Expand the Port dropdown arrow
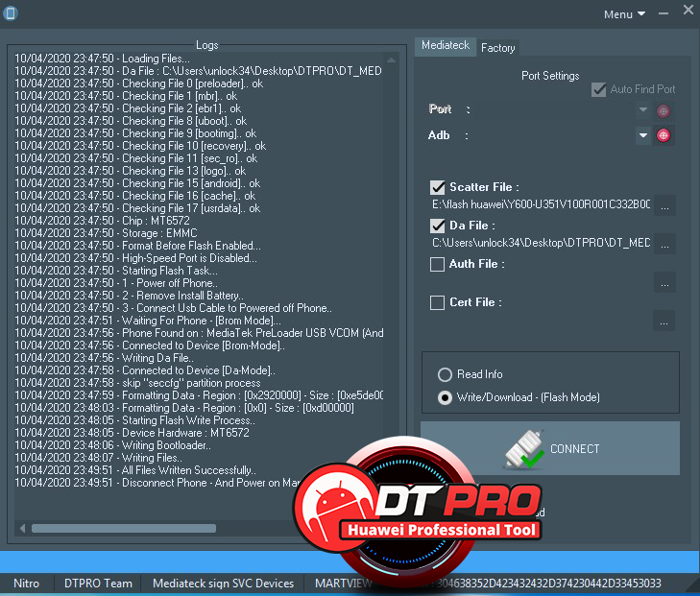This screenshot has width=700, height=596. [642, 109]
